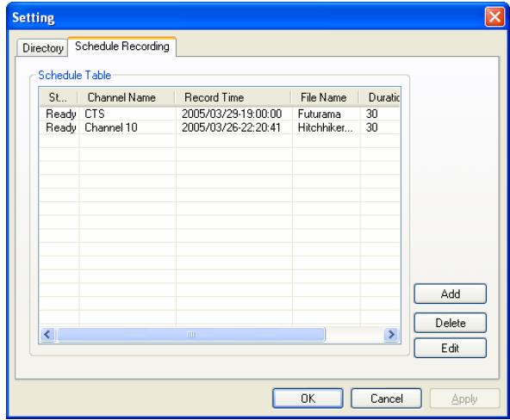Select the Schedule Recording tab
This screenshot has height=420, width=510.
point(122,46)
